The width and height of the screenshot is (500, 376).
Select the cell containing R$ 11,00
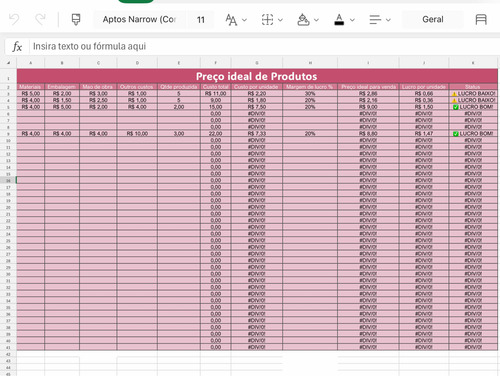coord(216,94)
